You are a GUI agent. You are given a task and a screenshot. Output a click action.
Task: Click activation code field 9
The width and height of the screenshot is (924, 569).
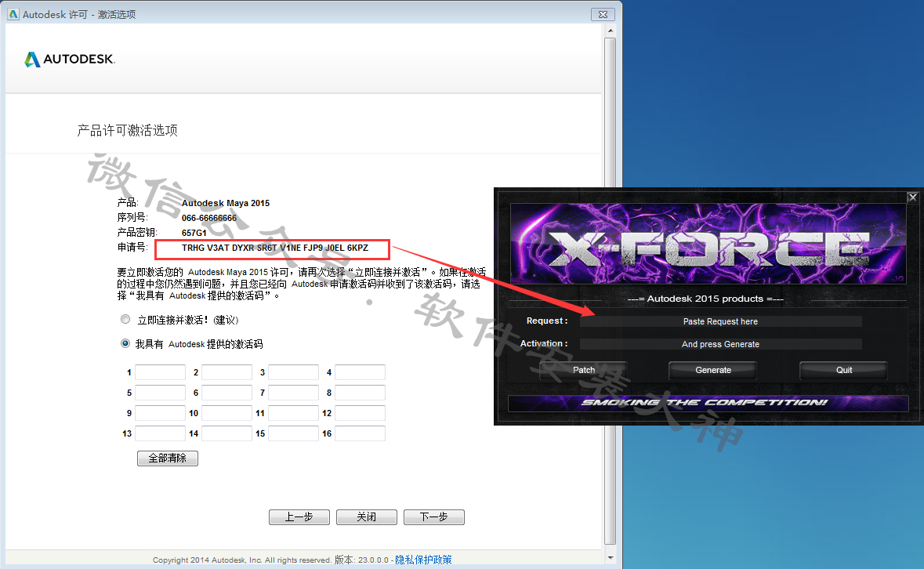click(161, 413)
